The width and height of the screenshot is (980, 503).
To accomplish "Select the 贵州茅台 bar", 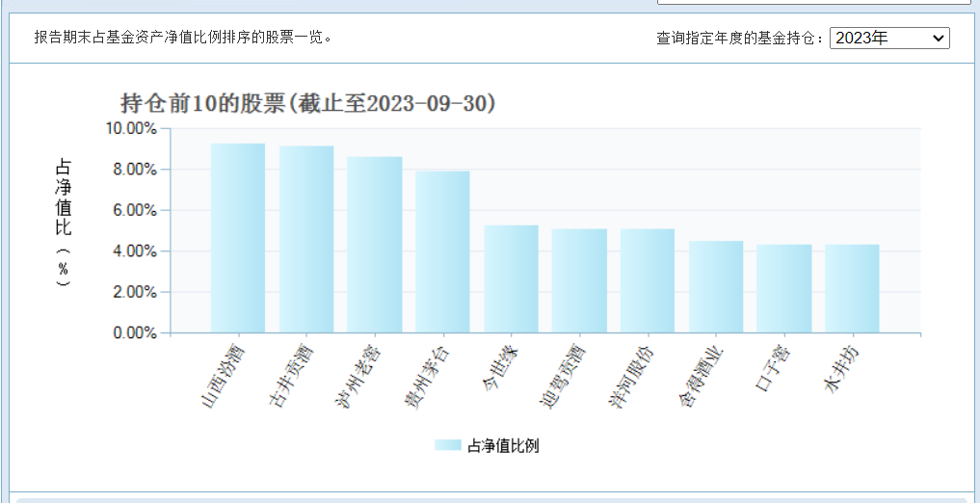I will coord(442,252).
